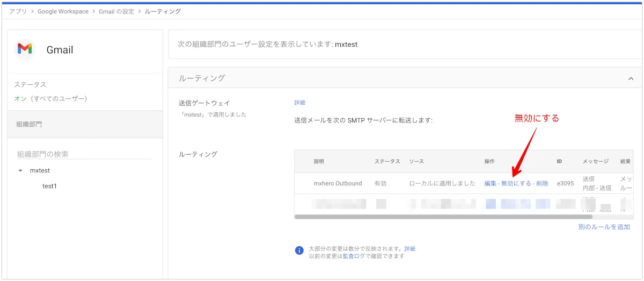Collapse the ルーティング section chevron
Image resolution: width=644 pixels, height=281 pixels.
tap(631, 78)
